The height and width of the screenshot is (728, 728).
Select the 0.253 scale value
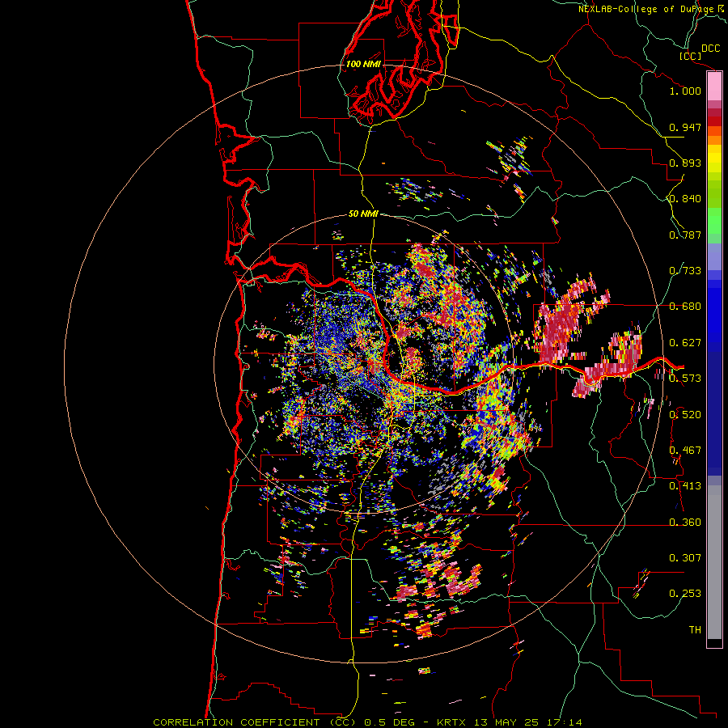685,594
